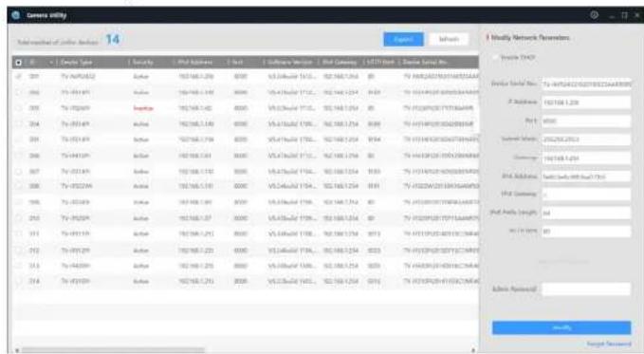
Task: Check the checkbox for device ID 012
Action: [18, 250]
